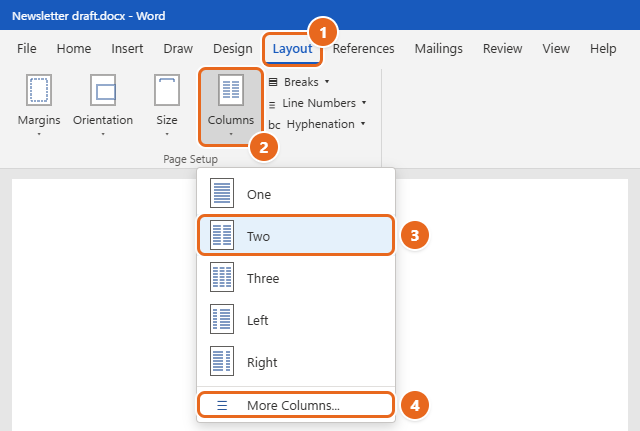640x431 pixels.
Task: Open the Orientation icon in Page Setup
Action: tap(103, 90)
